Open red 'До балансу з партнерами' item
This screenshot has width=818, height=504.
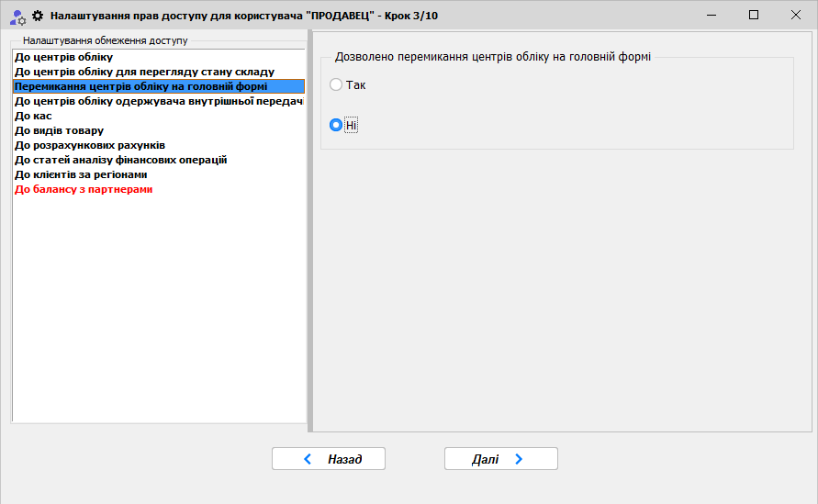pyautogui.click(x=84, y=189)
